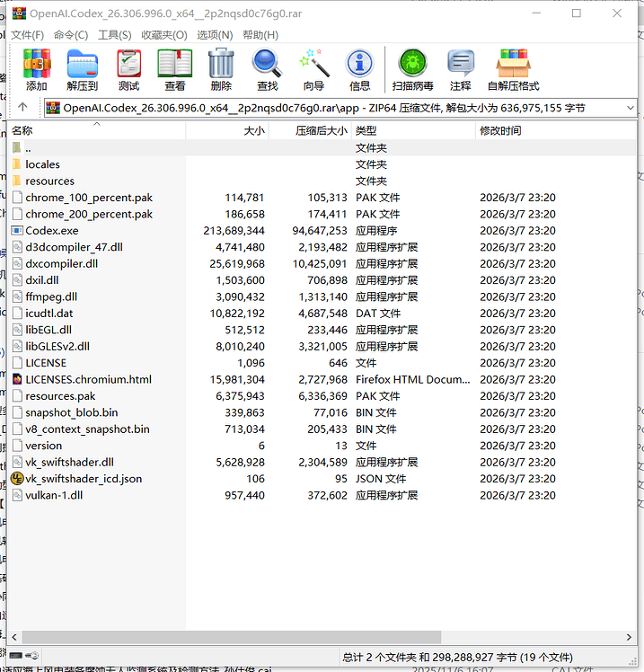Image resolution: width=644 pixels, height=672 pixels.
Task: Select d3dcompiler_47.dll file name
Action: coord(74,247)
